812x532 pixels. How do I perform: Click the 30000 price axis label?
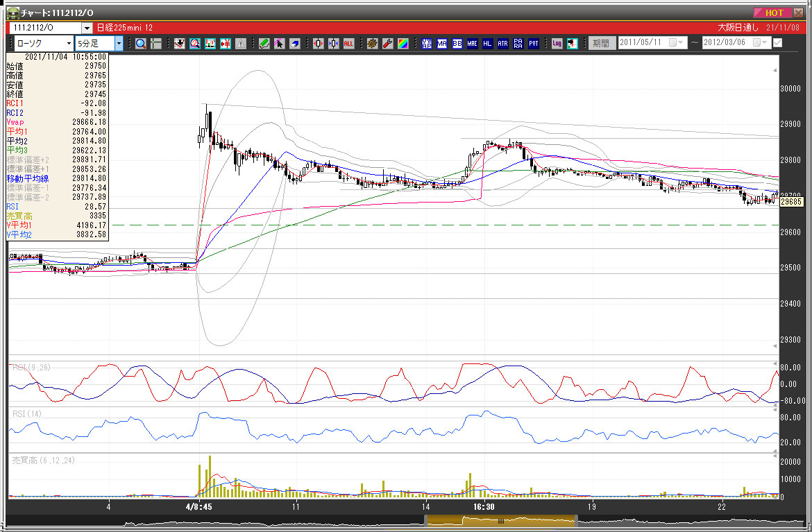[x=790, y=89]
